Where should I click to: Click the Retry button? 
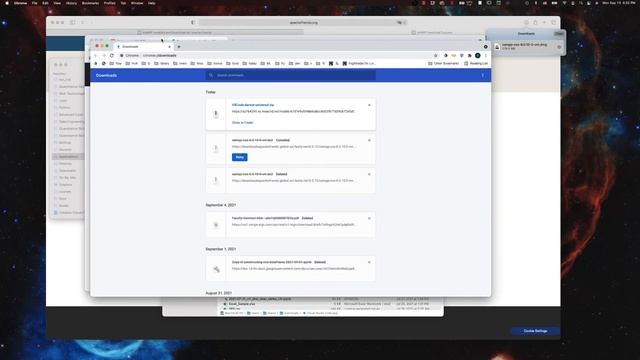(240, 157)
